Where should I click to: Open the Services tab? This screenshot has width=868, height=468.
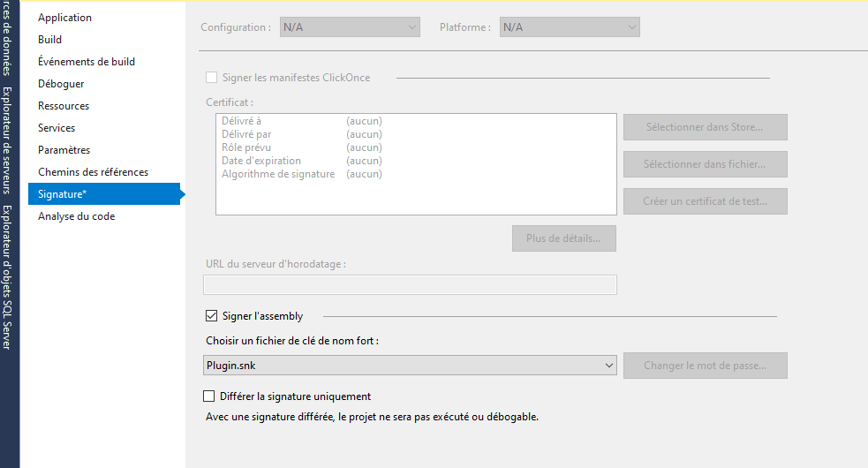point(57,128)
